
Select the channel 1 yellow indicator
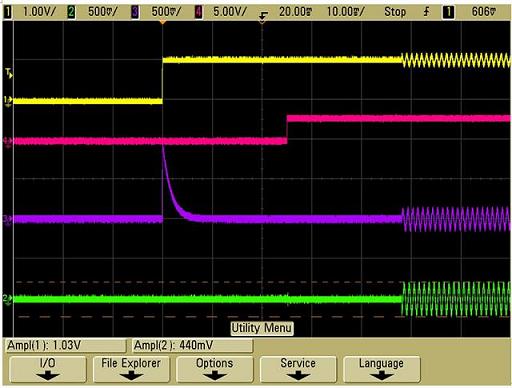(x=7, y=12)
